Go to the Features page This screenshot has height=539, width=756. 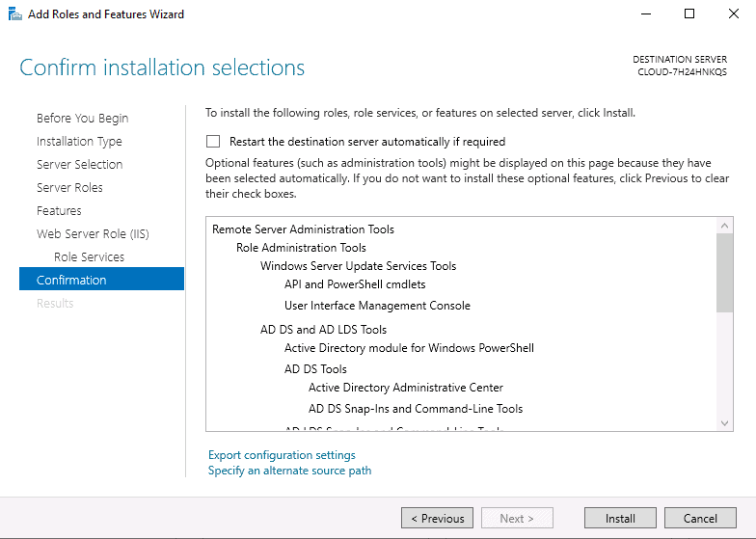(59, 210)
